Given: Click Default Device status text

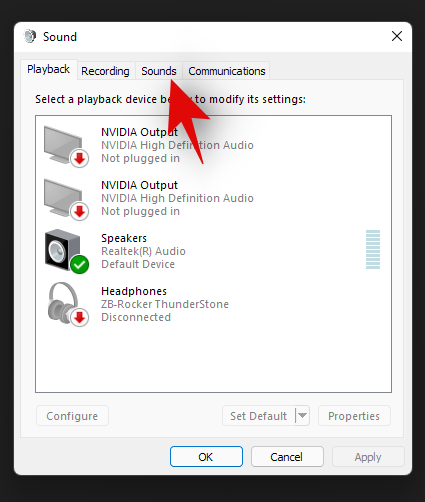Looking at the screenshot, I should (x=138, y=264).
